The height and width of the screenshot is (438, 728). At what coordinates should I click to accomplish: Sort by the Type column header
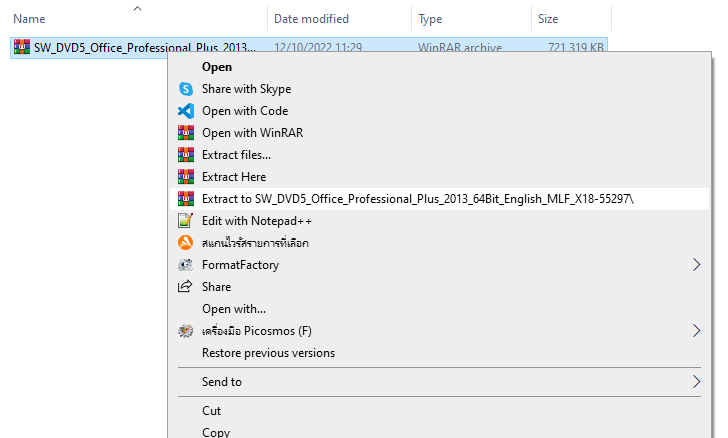tap(430, 19)
